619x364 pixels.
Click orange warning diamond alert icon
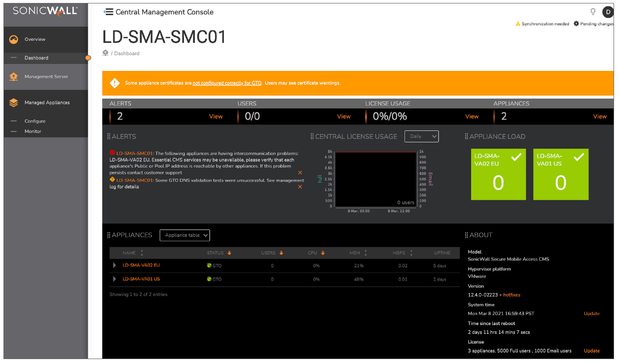click(112, 180)
